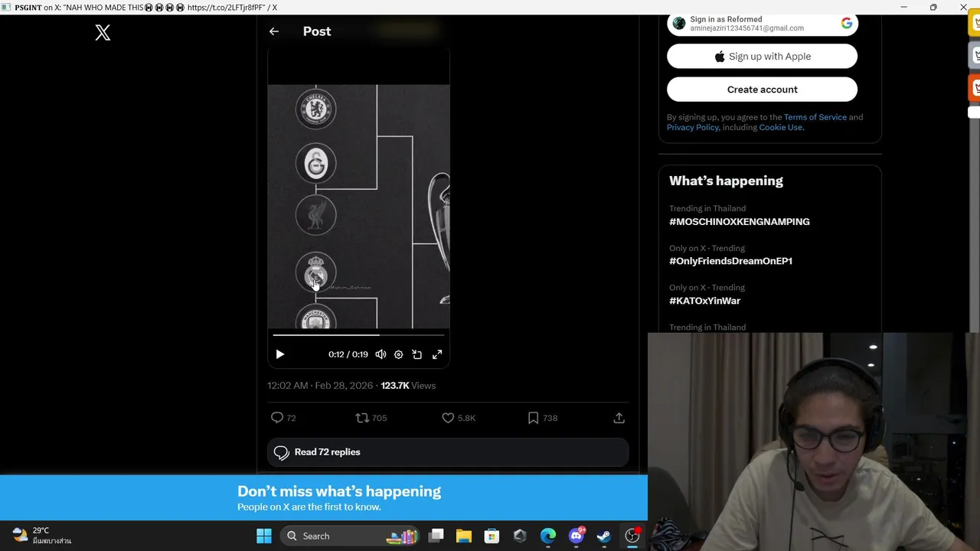Open the weather widget showing 29°C
This screenshot has width=980, height=551.
(x=42, y=535)
